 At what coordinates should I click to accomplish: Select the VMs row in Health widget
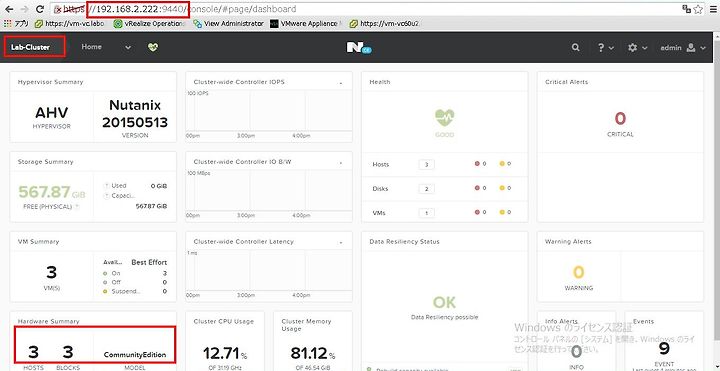(x=444, y=213)
